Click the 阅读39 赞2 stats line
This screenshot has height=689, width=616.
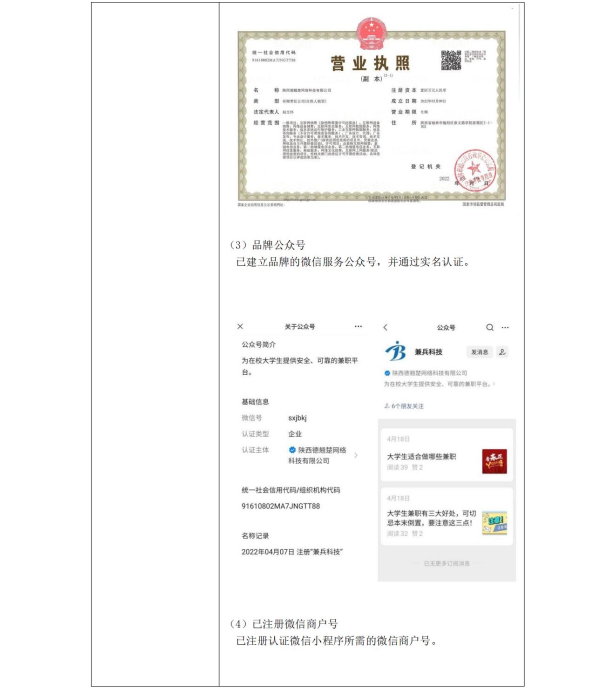[x=405, y=467]
